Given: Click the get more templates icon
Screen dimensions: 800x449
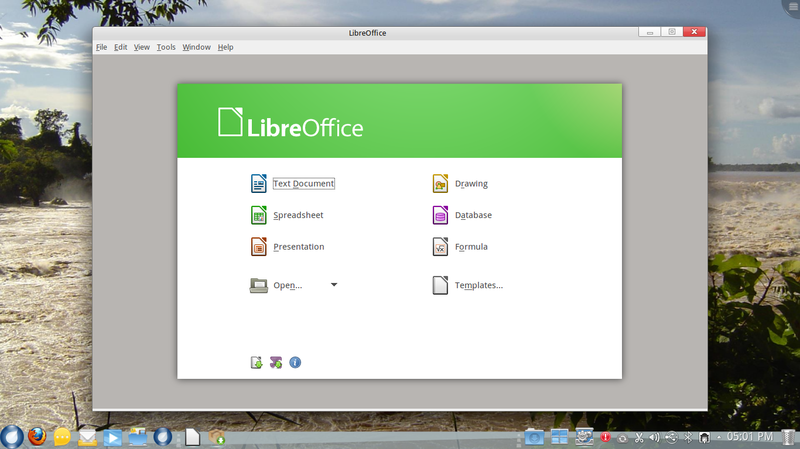Looking at the screenshot, I should click(x=257, y=363).
